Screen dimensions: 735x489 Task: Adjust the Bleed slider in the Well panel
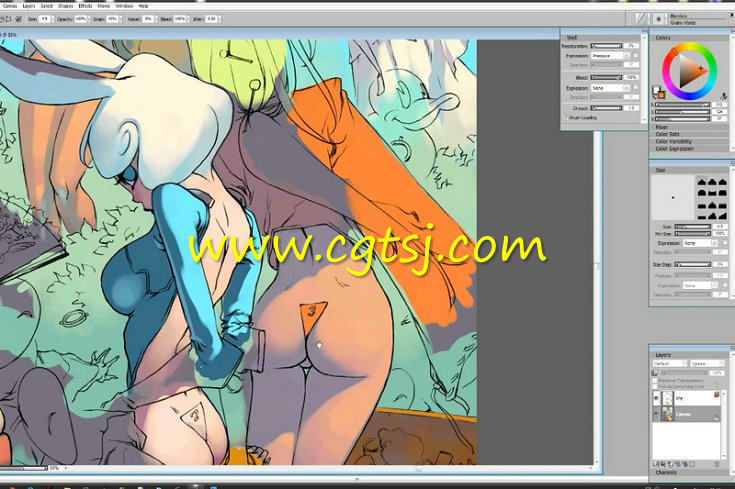pyautogui.click(x=606, y=77)
